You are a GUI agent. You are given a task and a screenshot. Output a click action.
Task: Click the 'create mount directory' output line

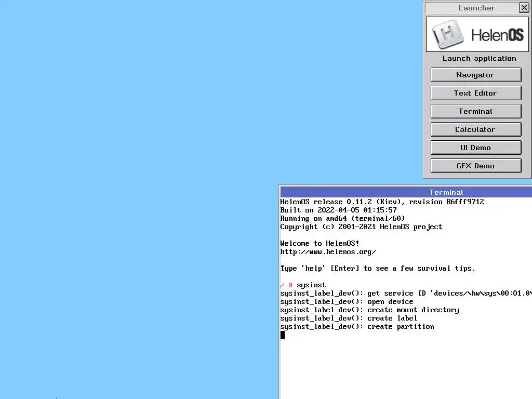pos(370,310)
